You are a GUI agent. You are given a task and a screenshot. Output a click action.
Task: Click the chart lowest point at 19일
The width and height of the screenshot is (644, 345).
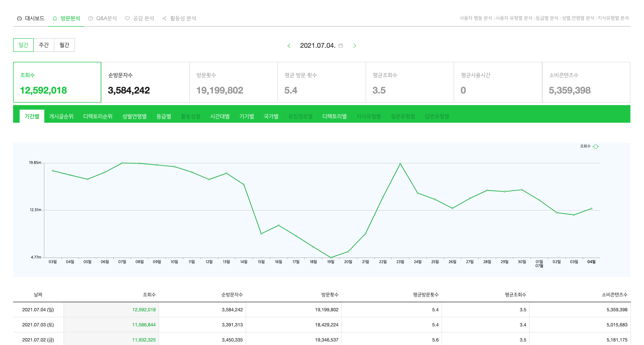tap(331, 257)
